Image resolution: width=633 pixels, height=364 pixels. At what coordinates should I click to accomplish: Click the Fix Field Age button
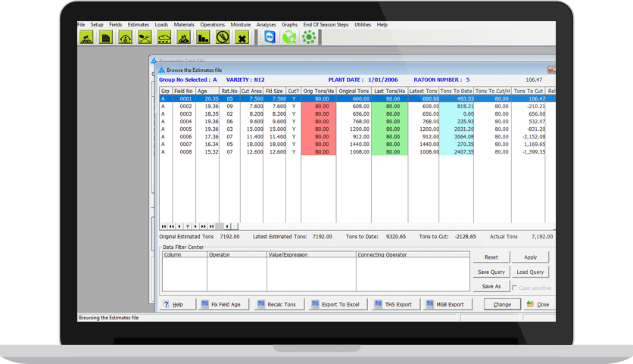(x=223, y=304)
